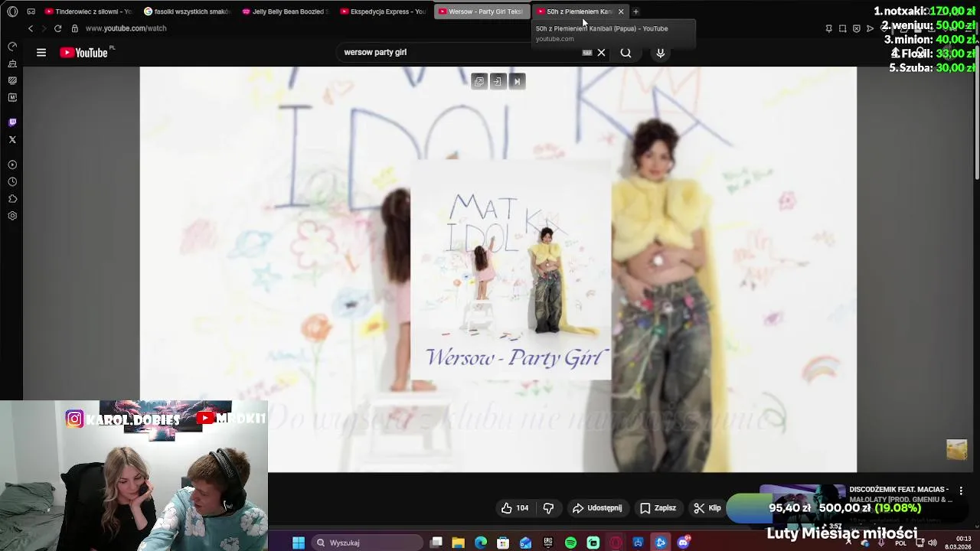Switch to the fasolki wszystkich smaków tab
The height and width of the screenshot is (551, 980).
coord(188,11)
